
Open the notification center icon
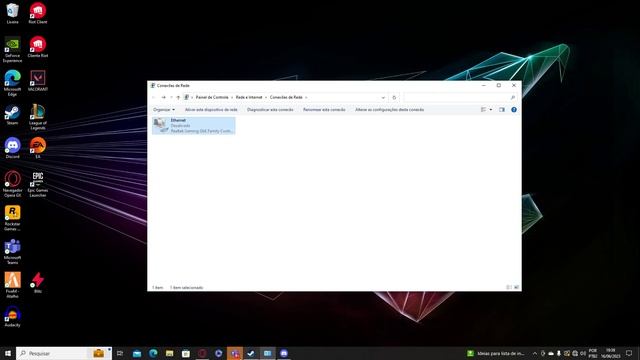tap(629, 353)
